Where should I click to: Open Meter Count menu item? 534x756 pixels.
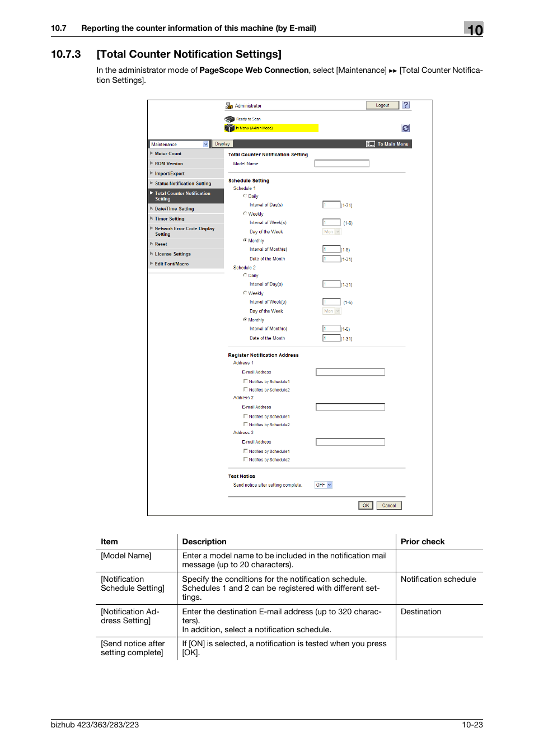point(186,153)
